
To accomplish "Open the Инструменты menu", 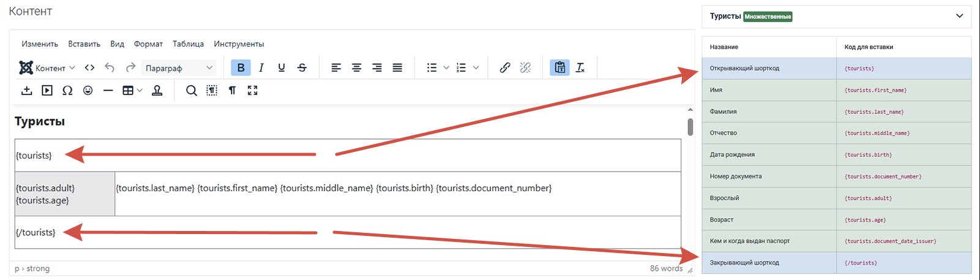I will pos(239,44).
